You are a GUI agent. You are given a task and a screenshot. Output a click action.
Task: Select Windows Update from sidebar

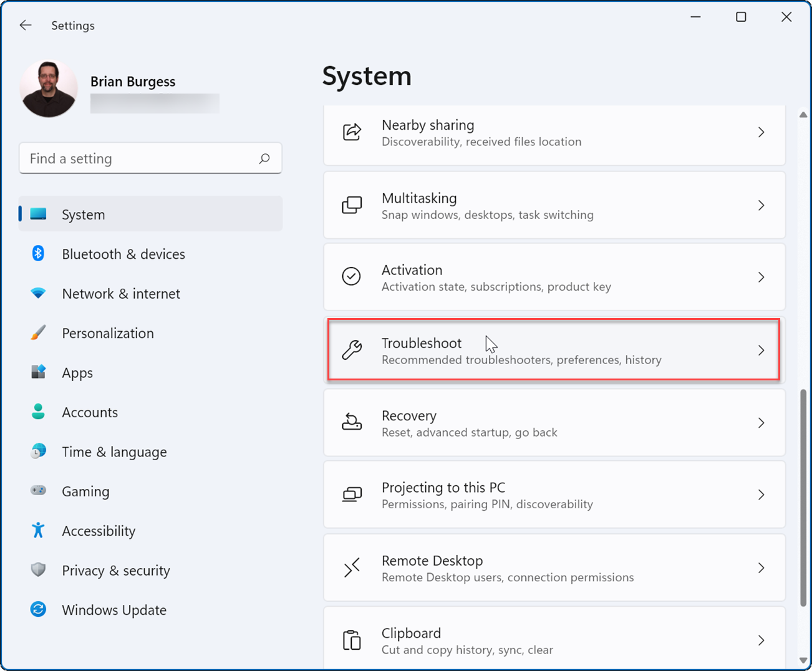[x=114, y=610]
